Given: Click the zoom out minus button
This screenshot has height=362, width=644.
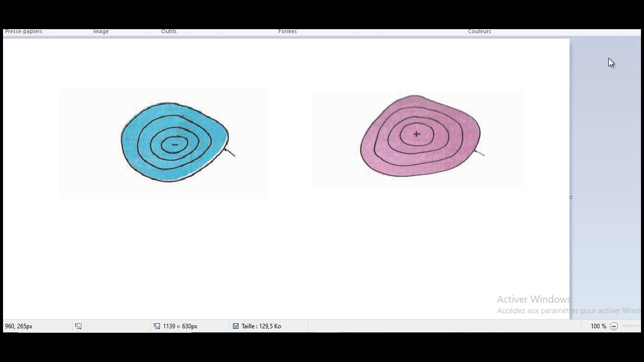Looking at the screenshot, I should (614, 326).
